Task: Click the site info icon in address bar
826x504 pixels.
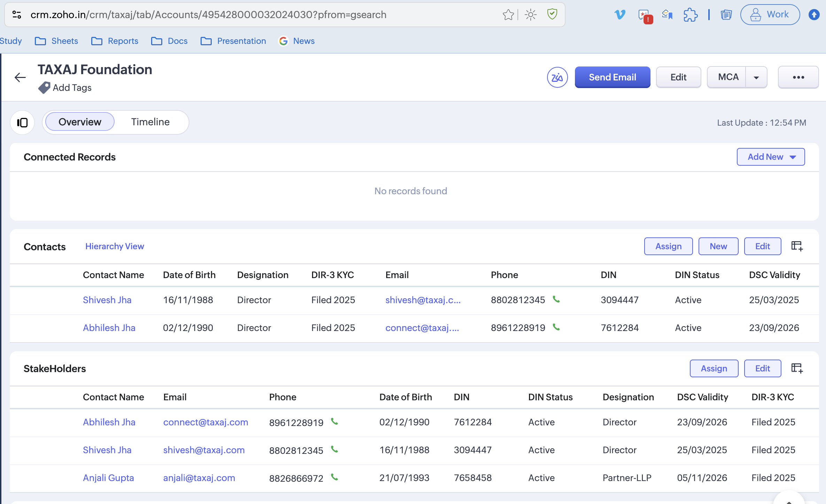Action: pos(17,15)
